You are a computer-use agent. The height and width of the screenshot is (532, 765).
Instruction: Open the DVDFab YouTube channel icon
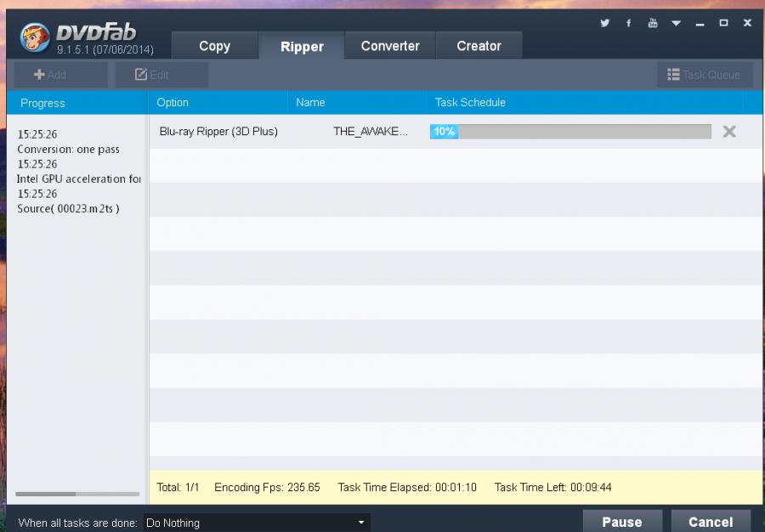652,23
